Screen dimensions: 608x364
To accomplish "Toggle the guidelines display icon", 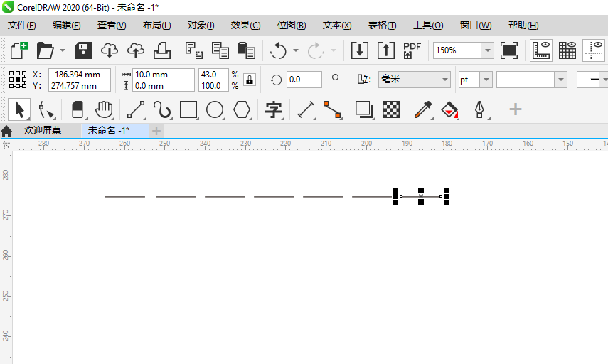I will (x=594, y=50).
